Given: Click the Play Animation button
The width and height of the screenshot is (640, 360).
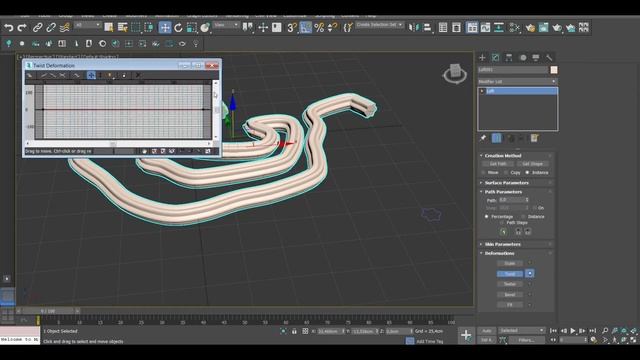Looking at the screenshot, I should click(x=573, y=331).
